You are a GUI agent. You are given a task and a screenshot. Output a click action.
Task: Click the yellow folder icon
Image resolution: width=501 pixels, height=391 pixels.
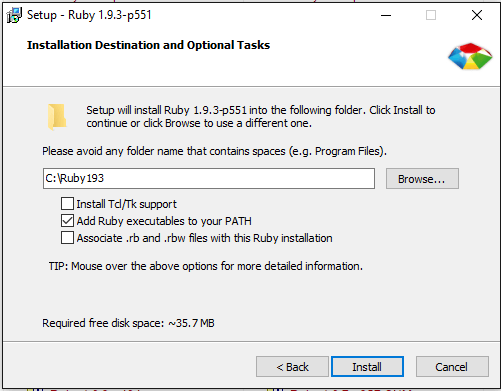pyautogui.click(x=57, y=116)
